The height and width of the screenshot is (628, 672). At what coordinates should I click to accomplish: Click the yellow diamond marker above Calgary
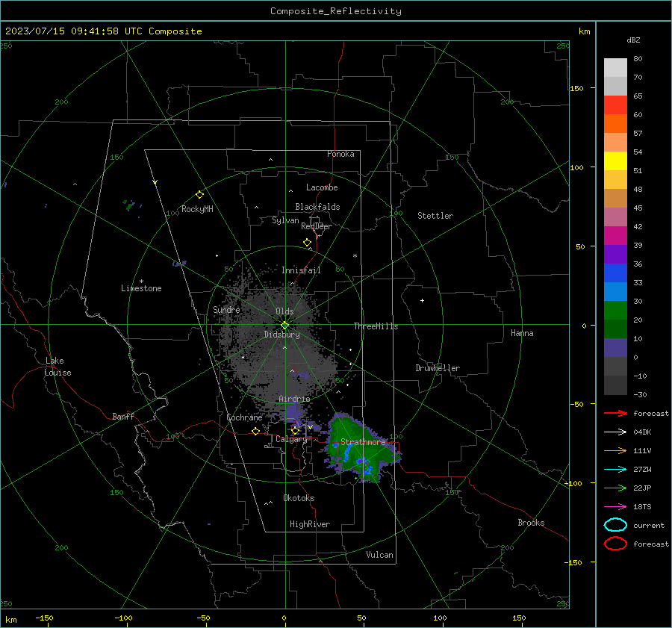point(295,430)
